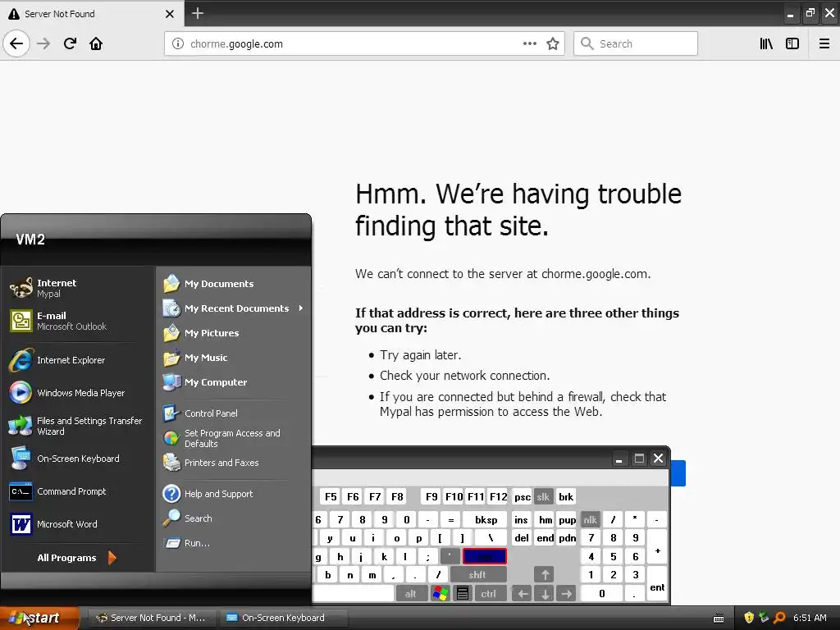Go back with the browser back arrow
The image size is (840, 630).
pyautogui.click(x=16, y=43)
